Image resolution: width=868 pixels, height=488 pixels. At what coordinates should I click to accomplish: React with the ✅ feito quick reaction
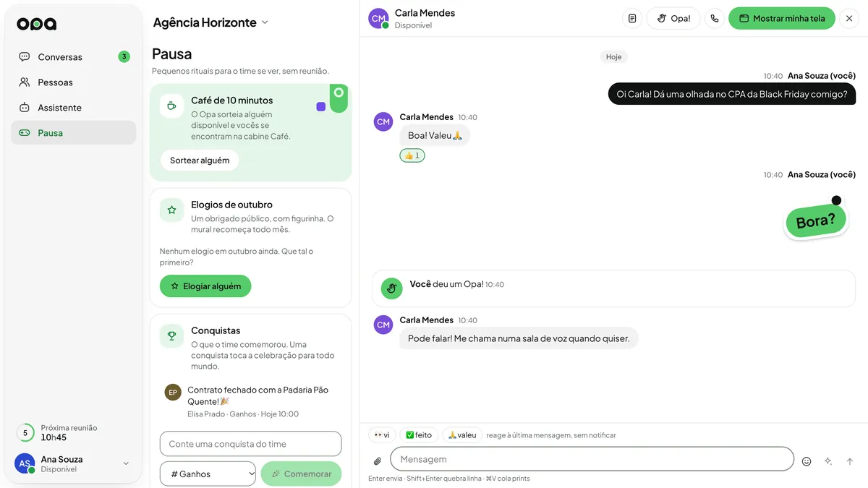tap(419, 435)
